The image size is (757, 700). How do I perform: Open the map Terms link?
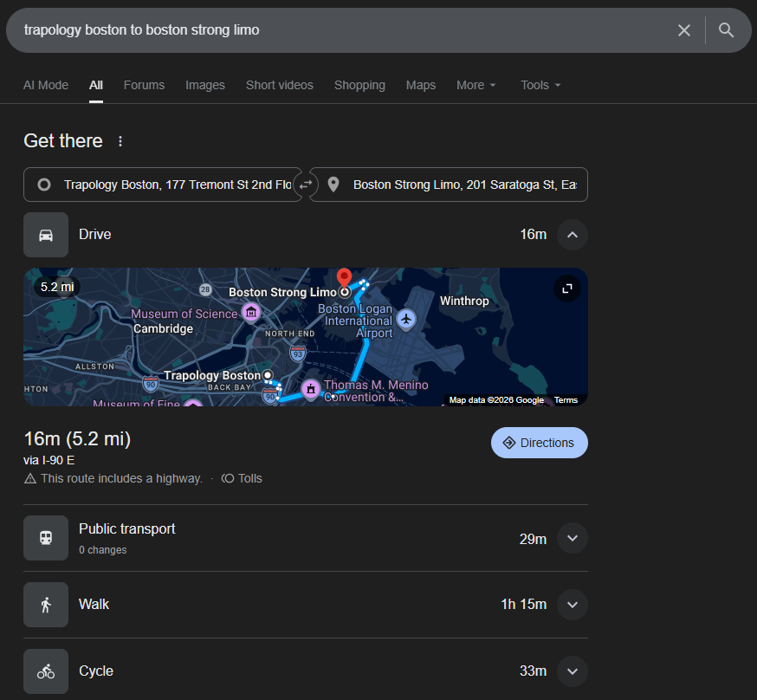click(566, 400)
